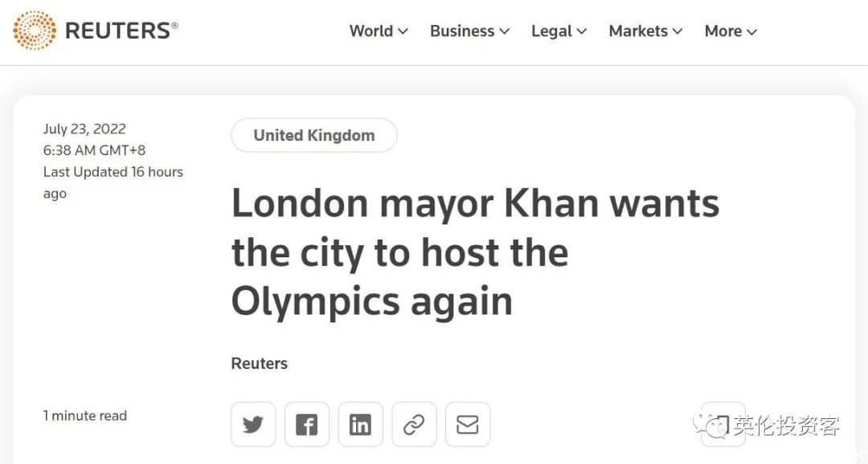Share article on Facebook

coord(307,425)
